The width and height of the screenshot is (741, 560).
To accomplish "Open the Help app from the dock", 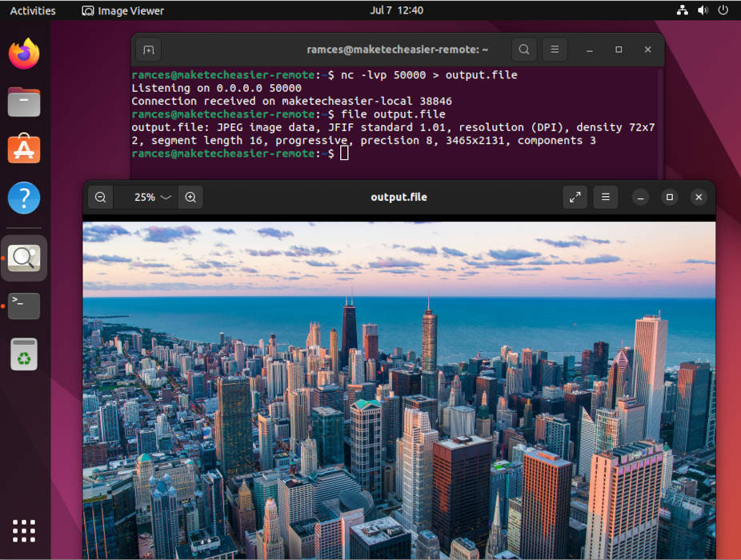I will coord(23,198).
